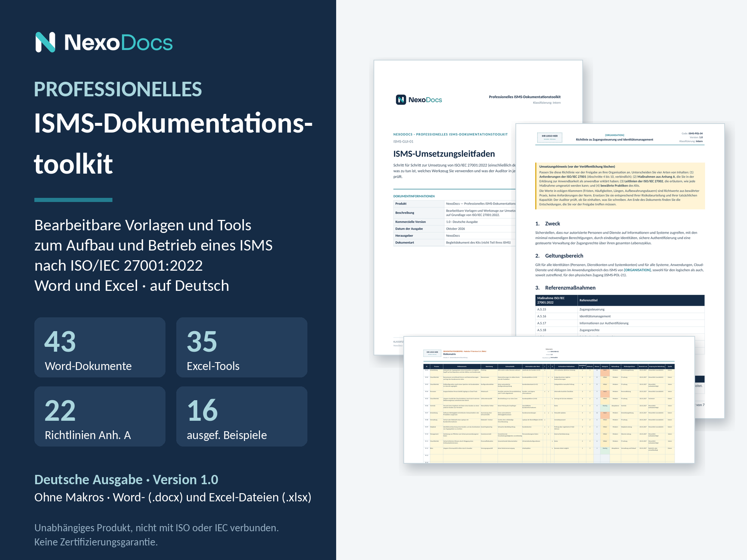Click the '1. Zweck' section heading
This screenshot has width=747, height=560.
click(x=548, y=224)
